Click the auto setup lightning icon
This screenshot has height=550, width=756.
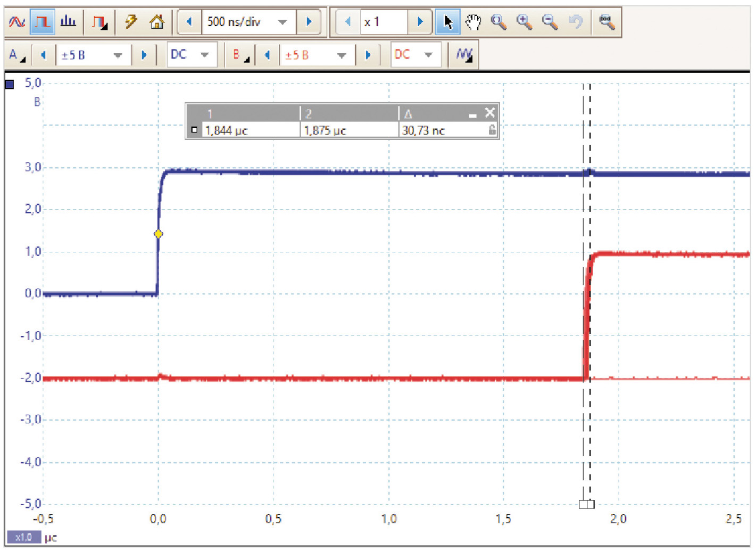pos(131,22)
